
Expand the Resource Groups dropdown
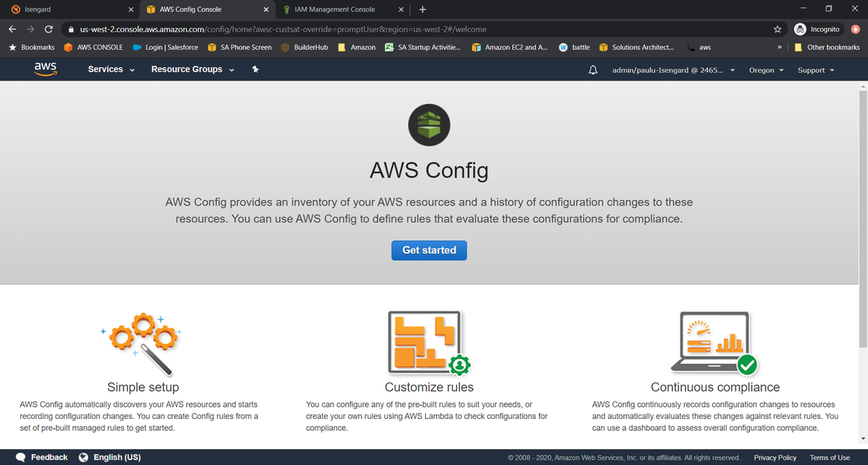pyautogui.click(x=193, y=70)
